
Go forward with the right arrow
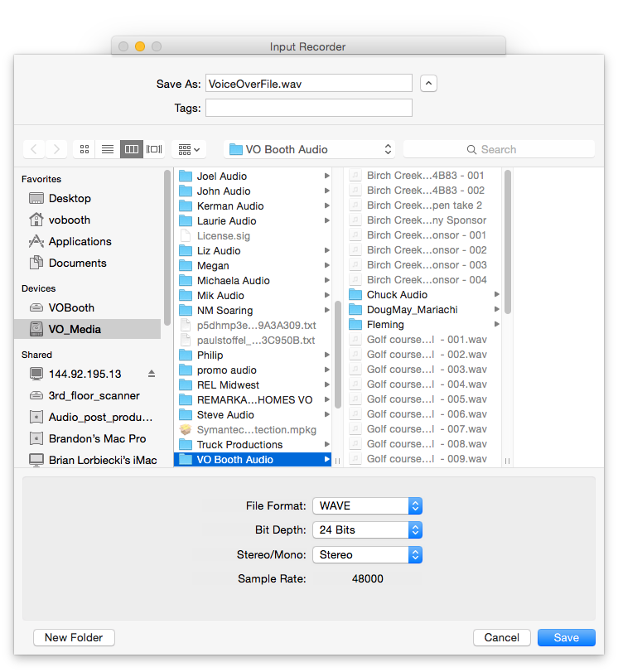(x=56, y=149)
